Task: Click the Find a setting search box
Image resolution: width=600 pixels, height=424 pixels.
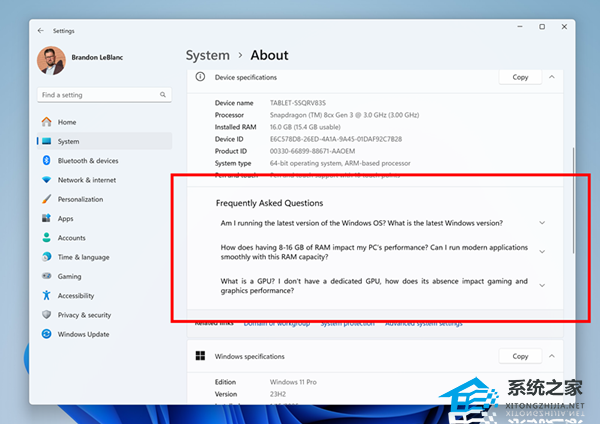Action: (104, 95)
